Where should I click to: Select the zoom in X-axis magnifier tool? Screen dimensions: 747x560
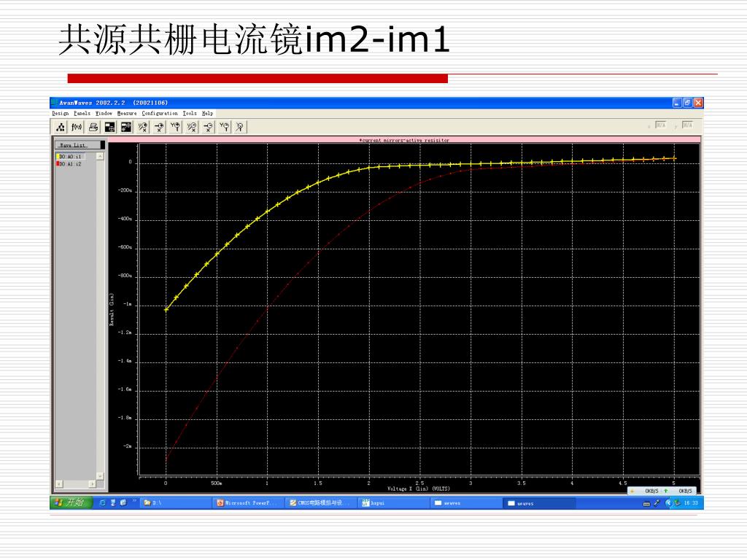(x=159, y=127)
